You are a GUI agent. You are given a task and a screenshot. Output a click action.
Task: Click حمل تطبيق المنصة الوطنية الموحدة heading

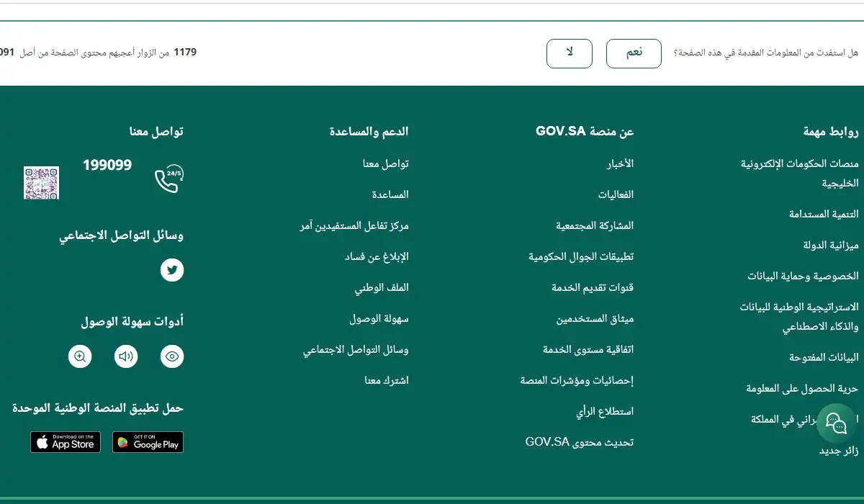[98, 408]
